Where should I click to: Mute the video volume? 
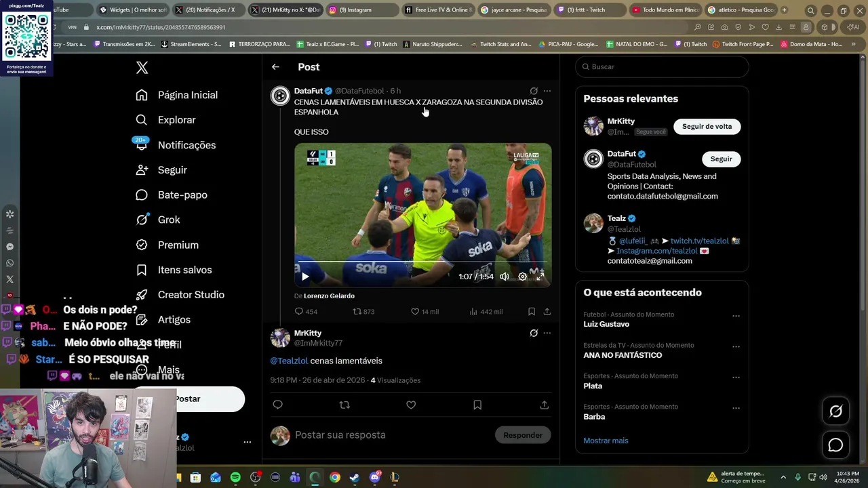click(x=505, y=277)
